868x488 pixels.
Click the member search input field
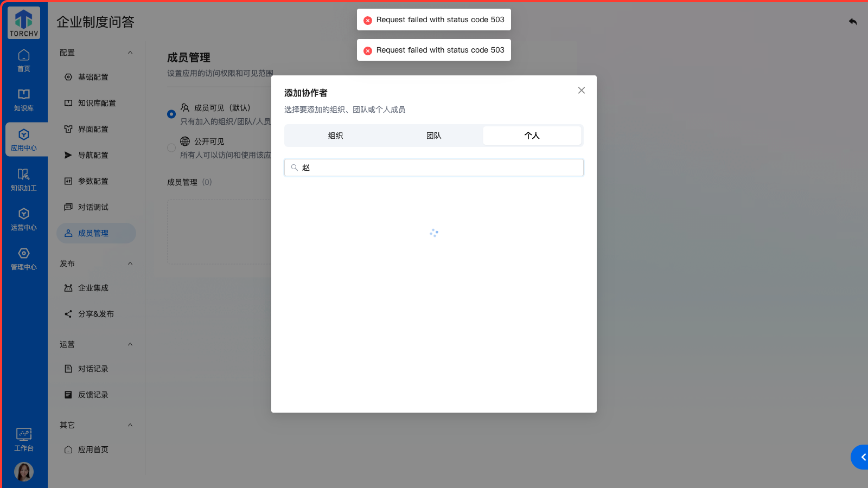coord(439,168)
